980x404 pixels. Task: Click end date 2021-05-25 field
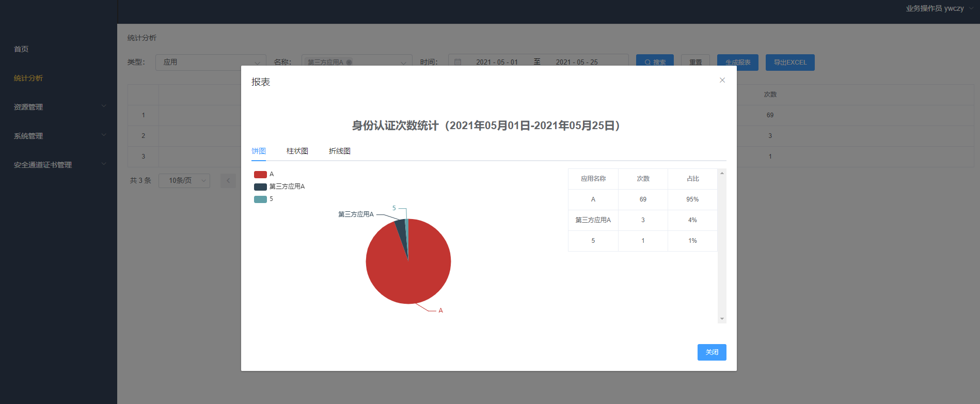(x=577, y=62)
